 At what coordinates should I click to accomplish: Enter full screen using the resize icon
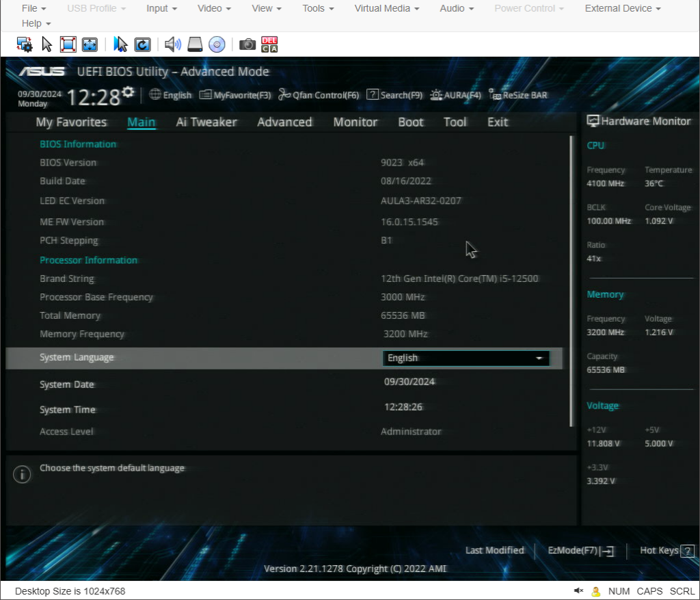[x=68, y=44]
